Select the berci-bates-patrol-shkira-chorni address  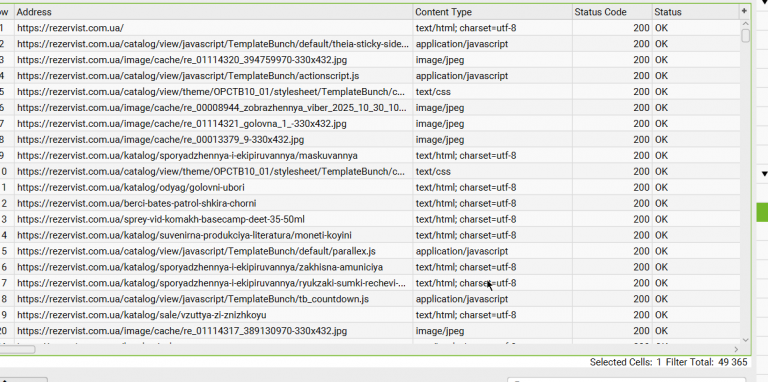(214, 203)
